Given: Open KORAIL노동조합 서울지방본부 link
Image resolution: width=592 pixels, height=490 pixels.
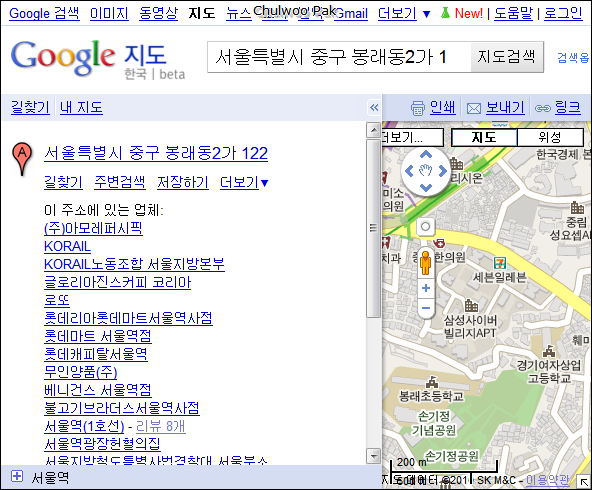Looking at the screenshot, I should coord(134,264).
